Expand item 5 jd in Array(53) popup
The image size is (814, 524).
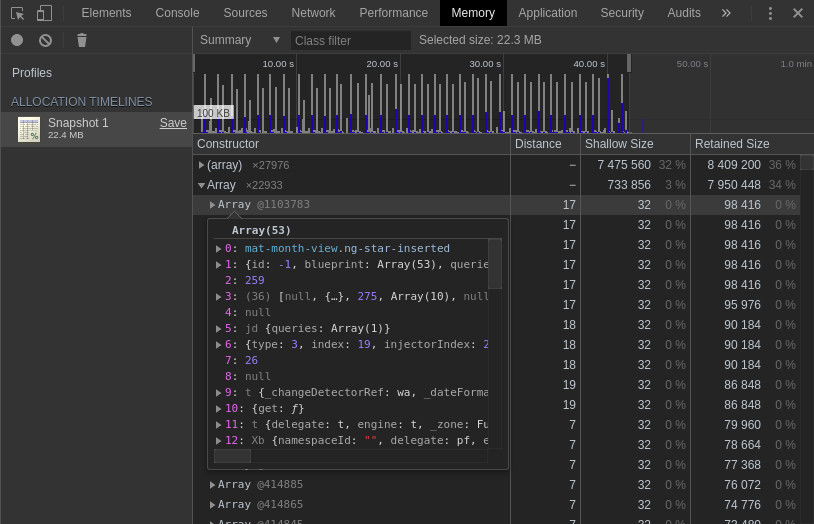point(219,329)
